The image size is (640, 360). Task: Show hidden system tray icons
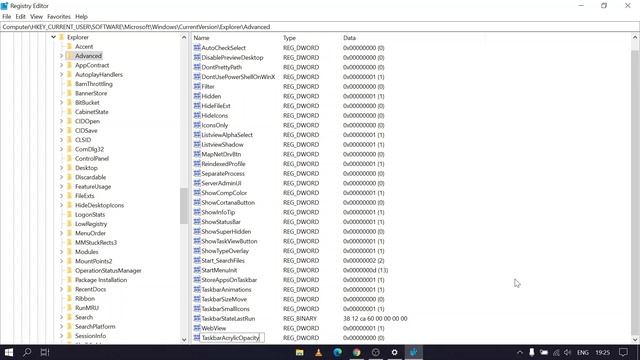(x=520, y=352)
